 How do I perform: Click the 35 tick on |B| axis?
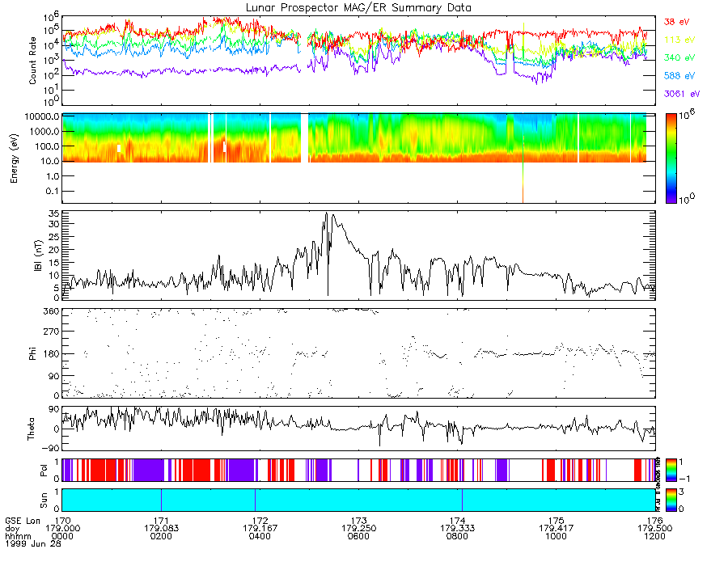tap(54, 214)
